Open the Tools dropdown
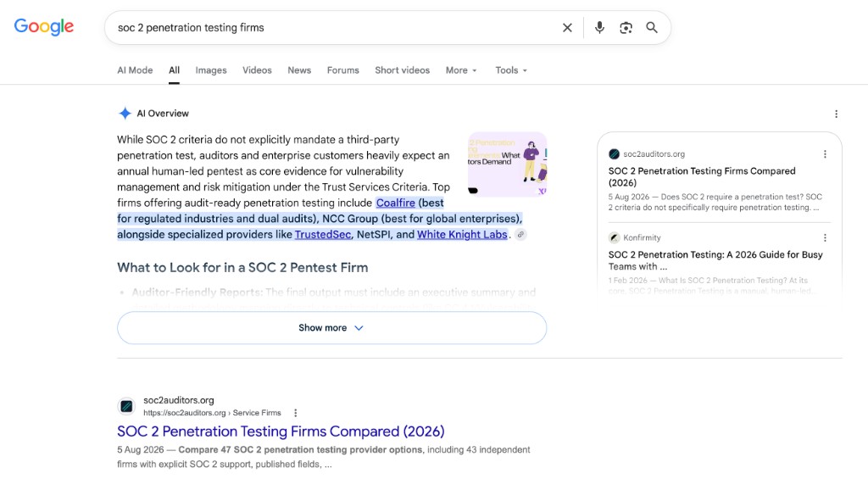This screenshot has width=868, height=490. (x=511, y=70)
